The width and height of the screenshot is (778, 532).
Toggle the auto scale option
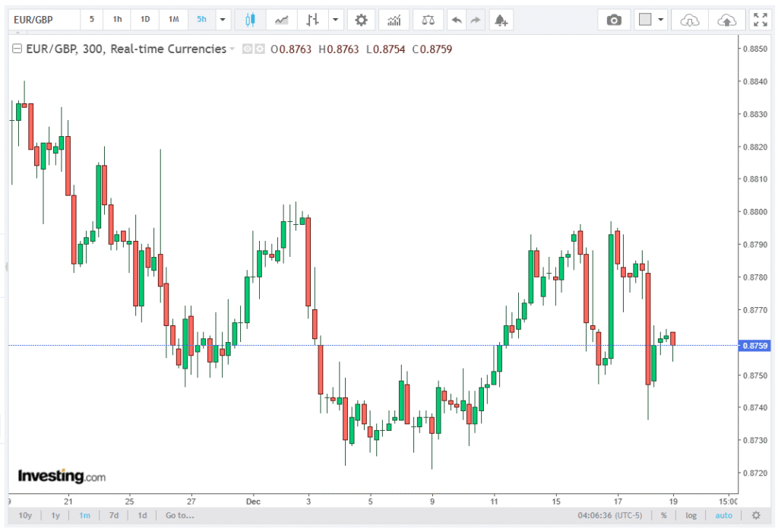(724, 515)
